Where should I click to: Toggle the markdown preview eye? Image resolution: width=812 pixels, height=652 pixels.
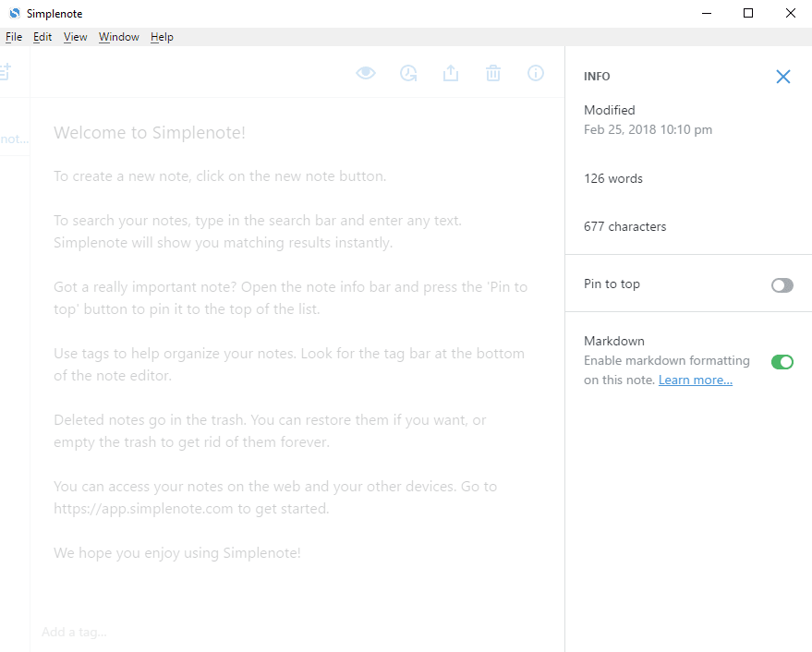[366, 72]
